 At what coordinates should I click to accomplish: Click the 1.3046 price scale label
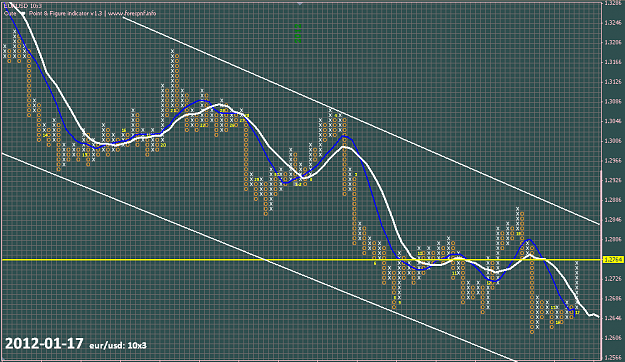[613, 121]
